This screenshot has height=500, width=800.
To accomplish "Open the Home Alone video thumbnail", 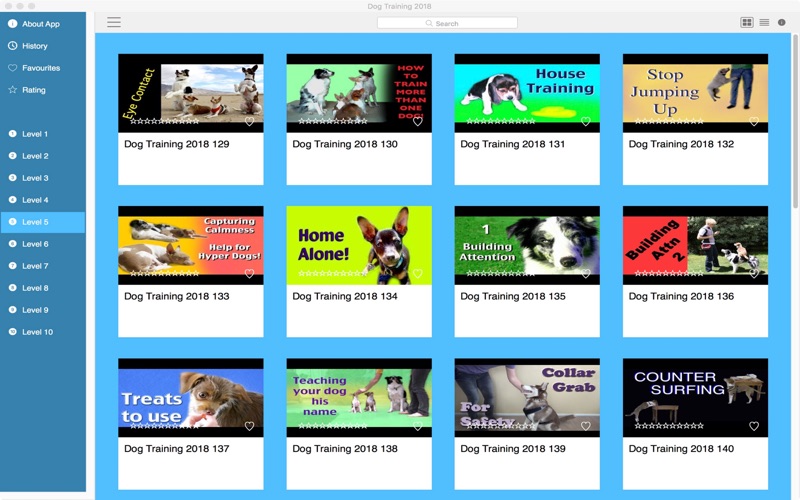I will [x=359, y=245].
